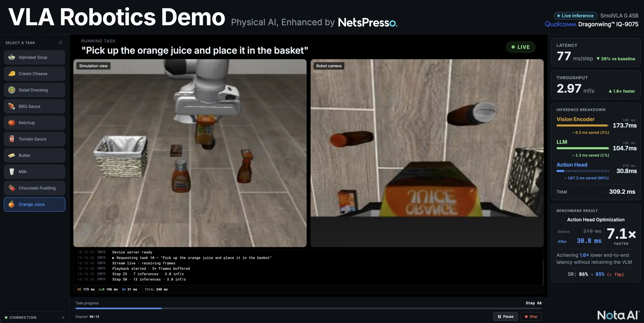The image size is (644, 323).
Task: Choose the BBQ Sauce task
Action: tap(35, 106)
